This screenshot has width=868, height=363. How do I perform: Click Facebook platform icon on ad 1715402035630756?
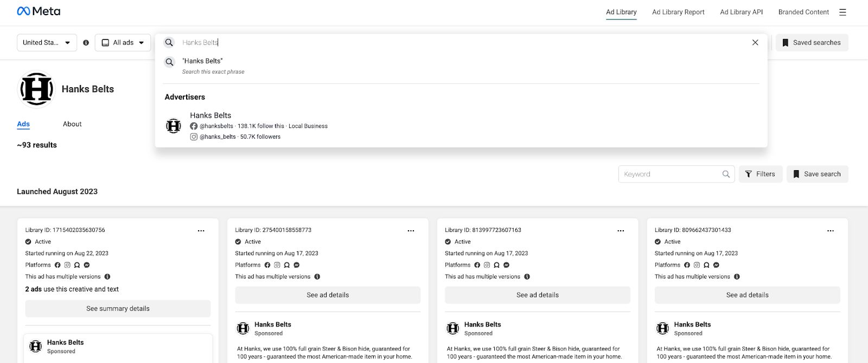(58, 265)
